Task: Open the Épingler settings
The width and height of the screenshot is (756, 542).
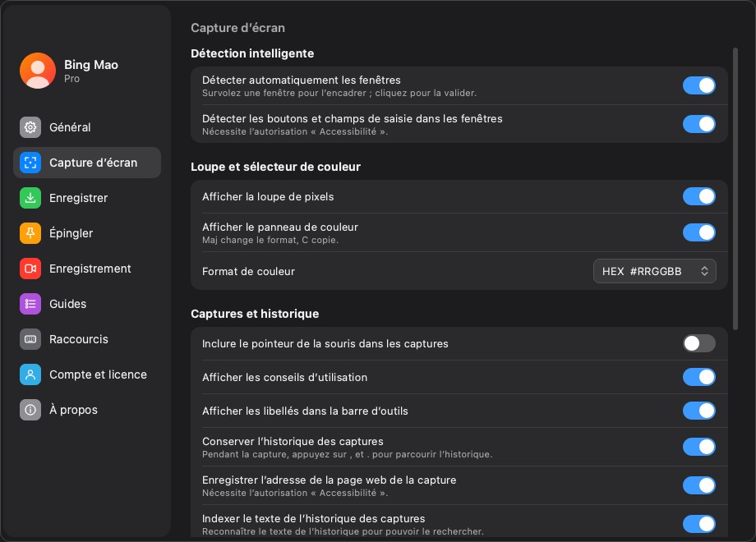Action: (87, 233)
